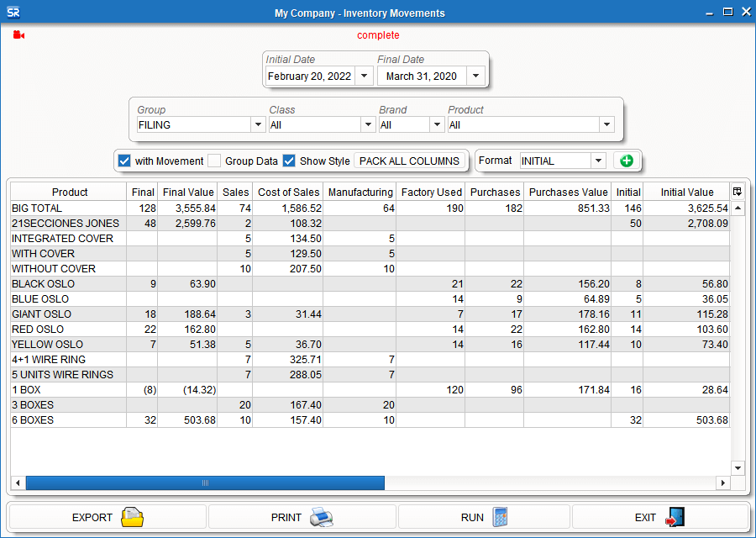Screen dimensions: 756x538
Task: Click the Initial Date field February 20, 2022
Action: click(x=310, y=76)
